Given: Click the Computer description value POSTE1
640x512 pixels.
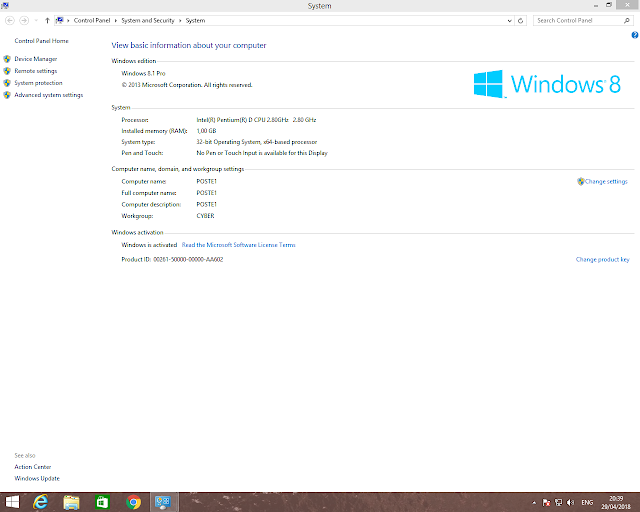Looking at the screenshot, I should coord(207,205).
